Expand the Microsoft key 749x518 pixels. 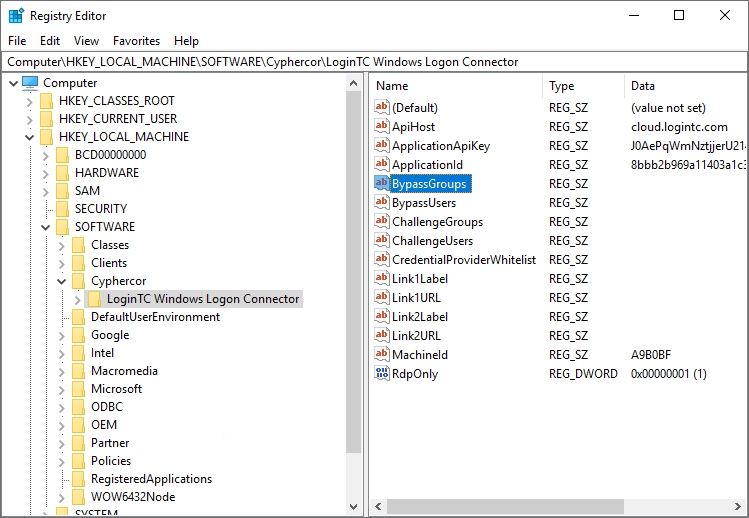(x=62, y=389)
